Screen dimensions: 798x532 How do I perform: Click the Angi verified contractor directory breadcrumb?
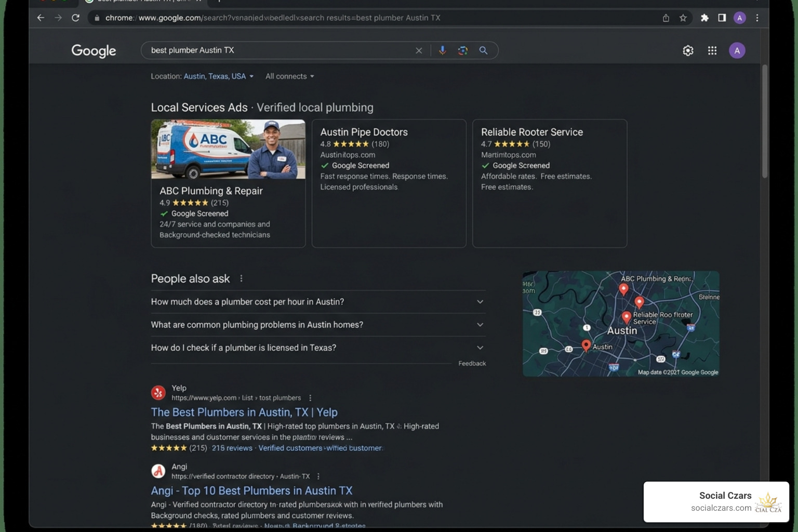coord(241,476)
